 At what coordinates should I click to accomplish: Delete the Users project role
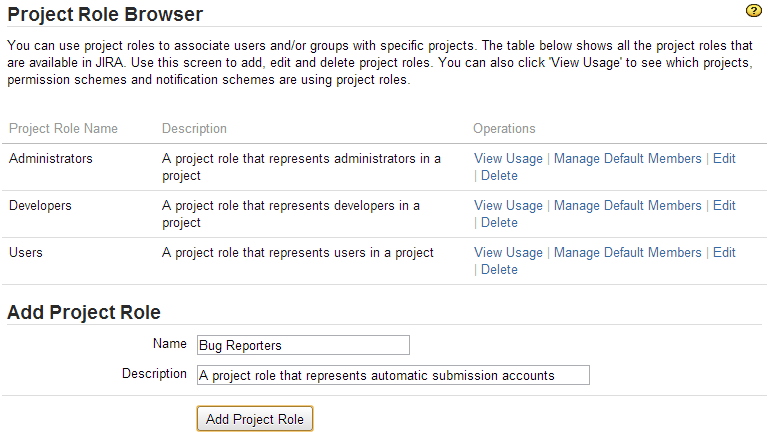coord(499,270)
